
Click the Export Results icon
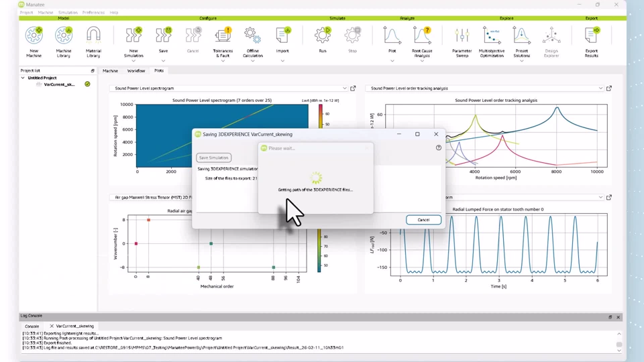(592, 41)
